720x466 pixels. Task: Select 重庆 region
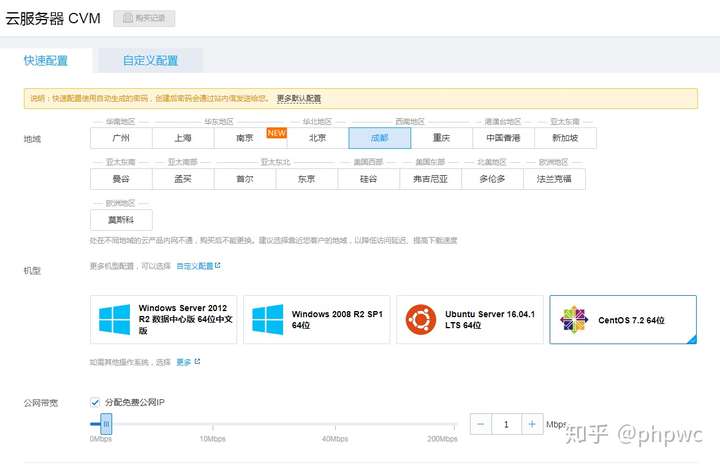pos(441,138)
